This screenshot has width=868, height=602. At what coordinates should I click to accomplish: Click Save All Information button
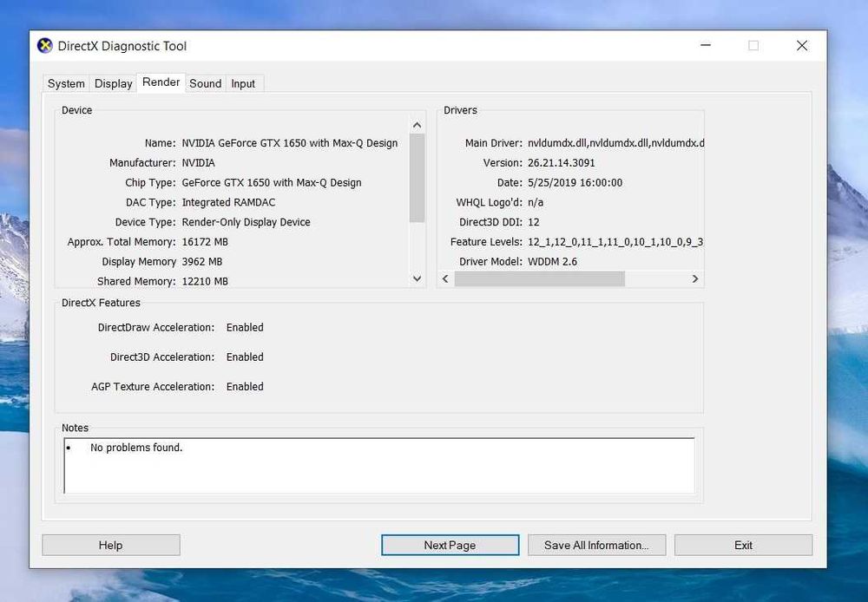(597, 545)
